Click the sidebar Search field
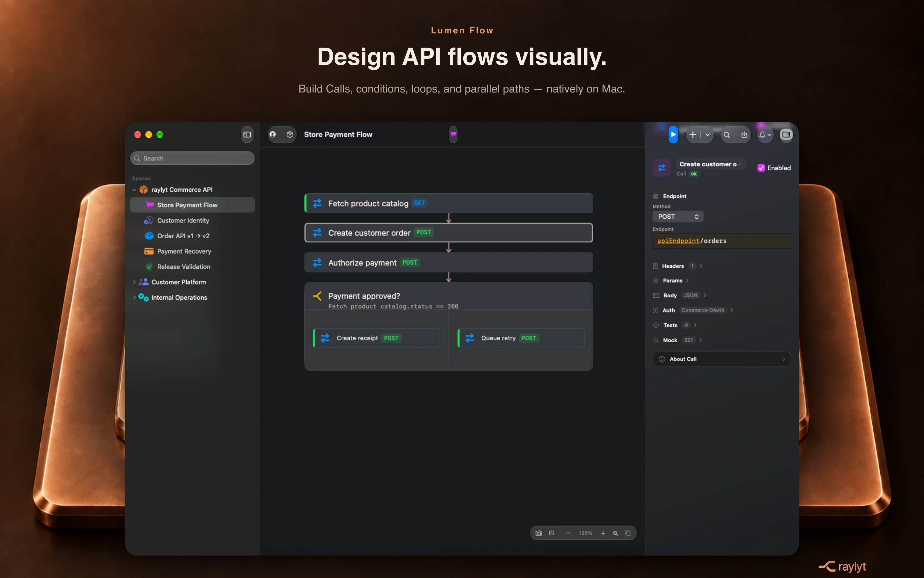The image size is (924, 578). 193,158
